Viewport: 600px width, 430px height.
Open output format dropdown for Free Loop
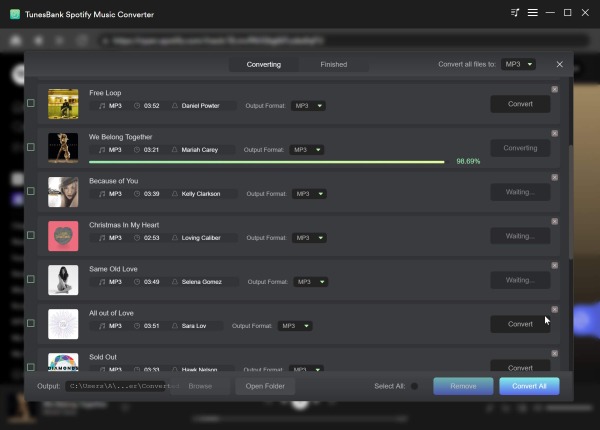[308, 106]
